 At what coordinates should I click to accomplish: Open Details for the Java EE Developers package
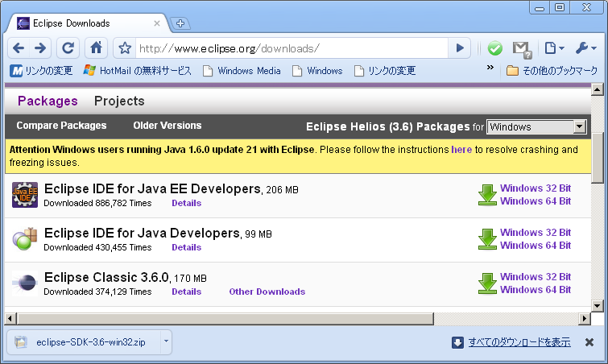187,203
